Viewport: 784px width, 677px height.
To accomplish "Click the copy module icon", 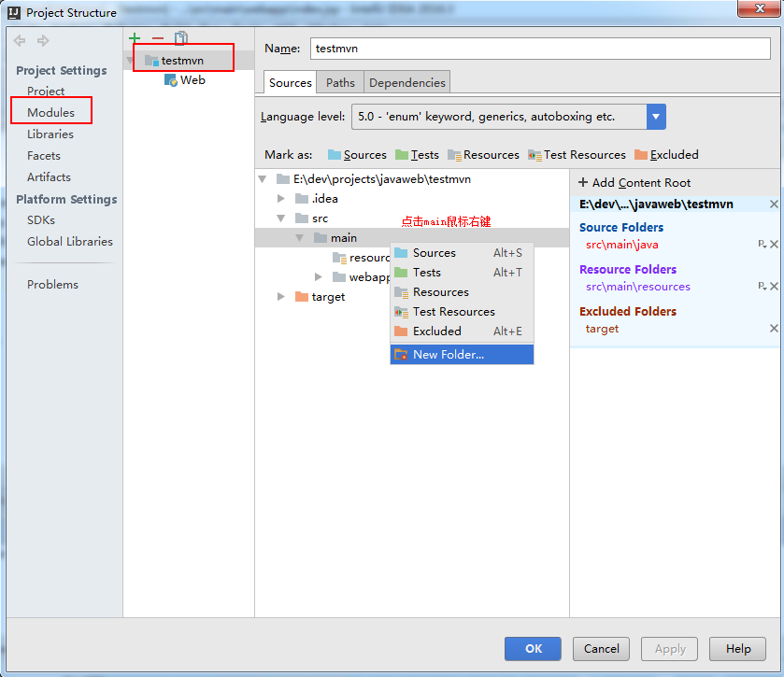I will click(181, 38).
